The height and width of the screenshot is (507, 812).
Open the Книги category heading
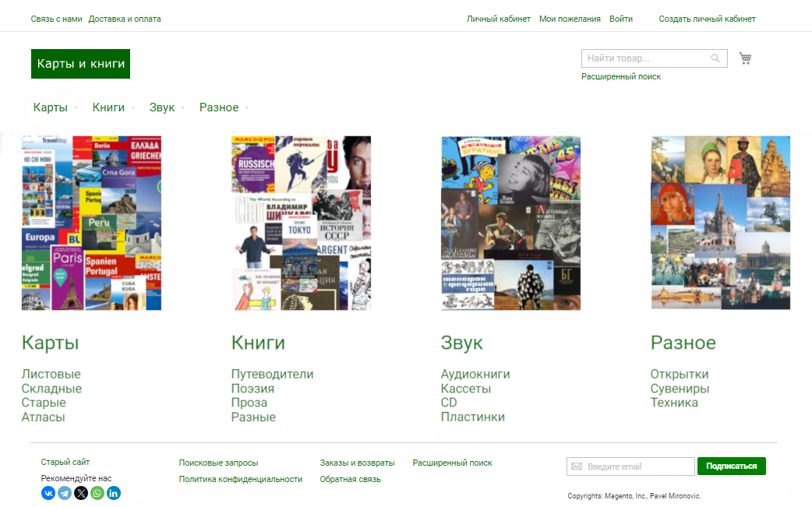[258, 343]
